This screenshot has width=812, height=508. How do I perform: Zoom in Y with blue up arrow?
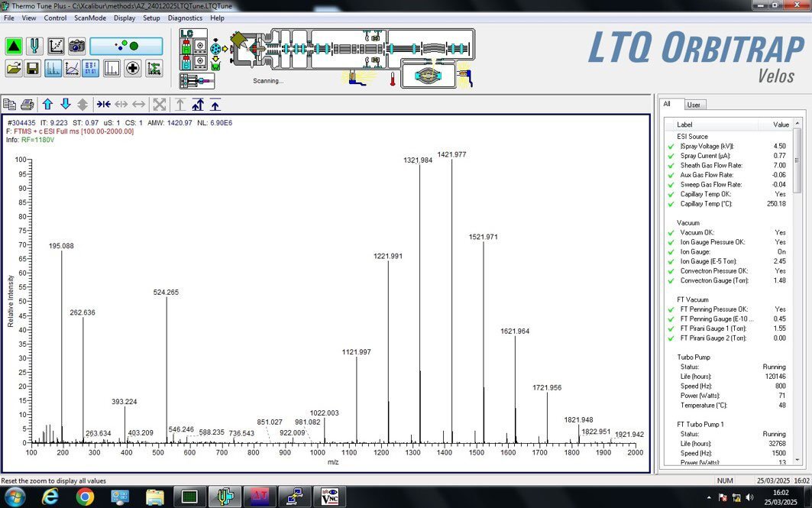pyautogui.click(x=47, y=105)
